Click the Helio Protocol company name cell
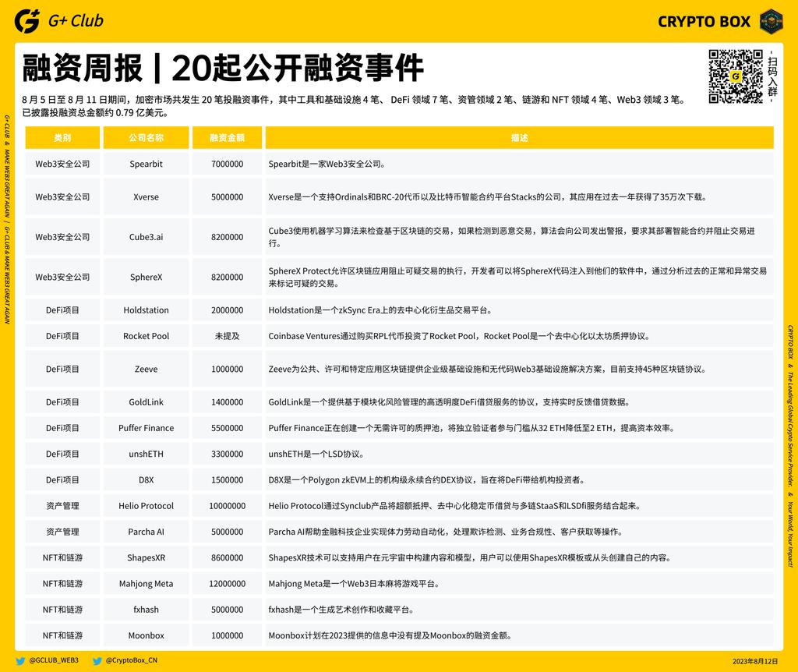The width and height of the screenshot is (798, 672). 146,506
